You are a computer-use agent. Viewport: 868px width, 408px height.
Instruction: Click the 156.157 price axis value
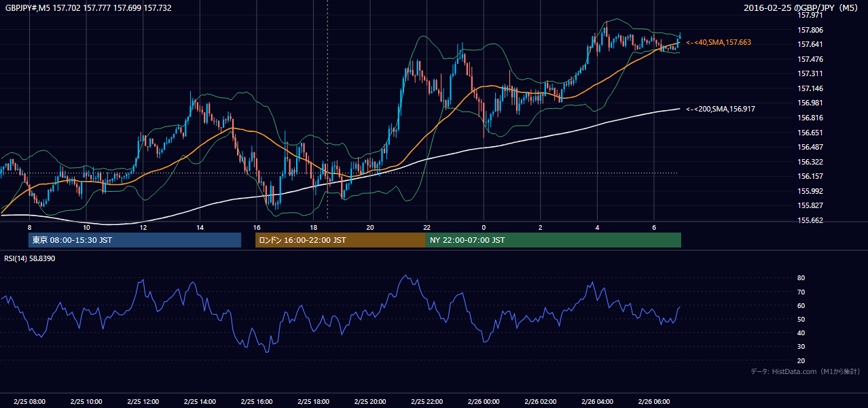pos(810,176)
